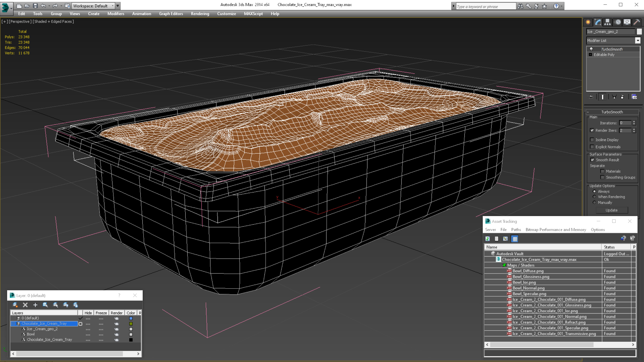Open the Graph Editors menu
644x362 pixels.
click(x=171, y=14)
